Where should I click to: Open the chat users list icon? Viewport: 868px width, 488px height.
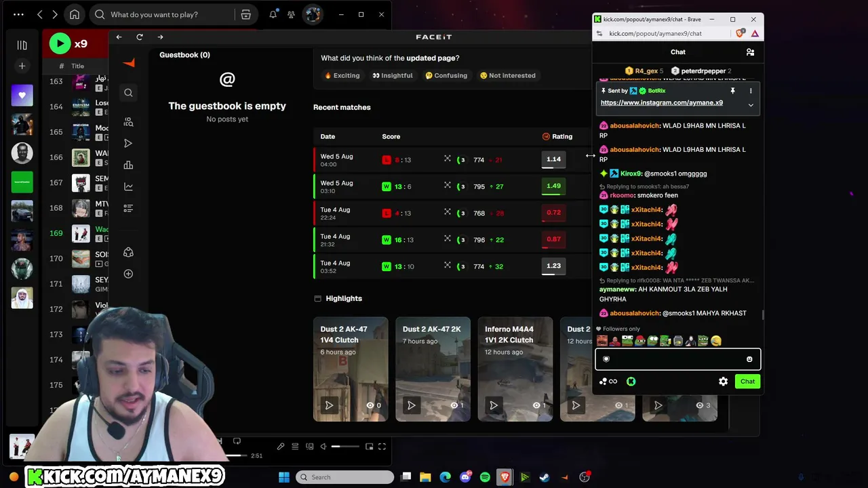click(x=750, y=52)
